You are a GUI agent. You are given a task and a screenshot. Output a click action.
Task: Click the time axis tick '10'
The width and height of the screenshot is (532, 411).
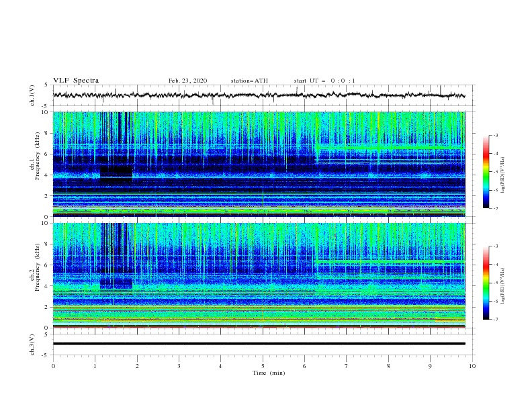472,366
